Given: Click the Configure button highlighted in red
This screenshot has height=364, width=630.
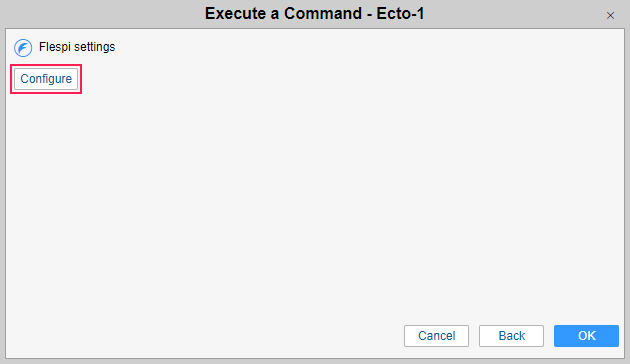Looking at the screenshot, I should [x=46, y=79].
